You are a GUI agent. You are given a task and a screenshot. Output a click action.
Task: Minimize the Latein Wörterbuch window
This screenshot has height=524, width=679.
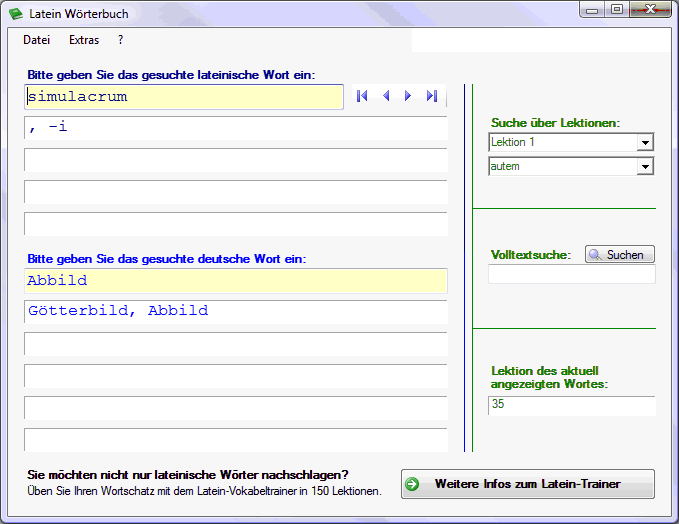pyautogui.click(x=593, y=9)
